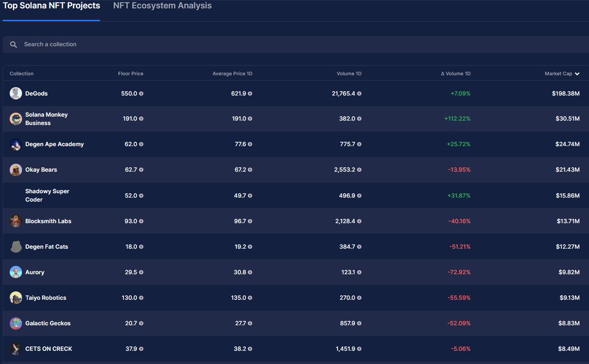Open the Aurory collection avatar
Screen dimensions: 589x364
click(x=16, y=272)
